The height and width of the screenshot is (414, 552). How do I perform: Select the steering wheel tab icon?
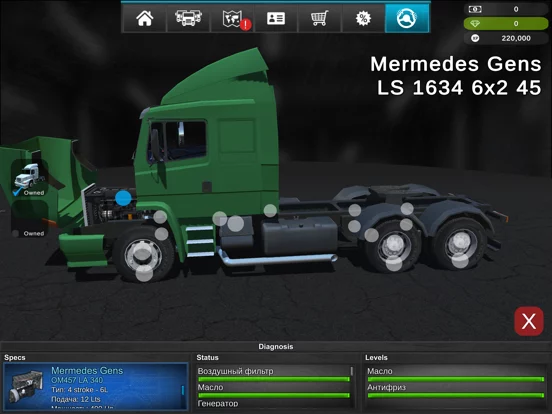[407, 18]
